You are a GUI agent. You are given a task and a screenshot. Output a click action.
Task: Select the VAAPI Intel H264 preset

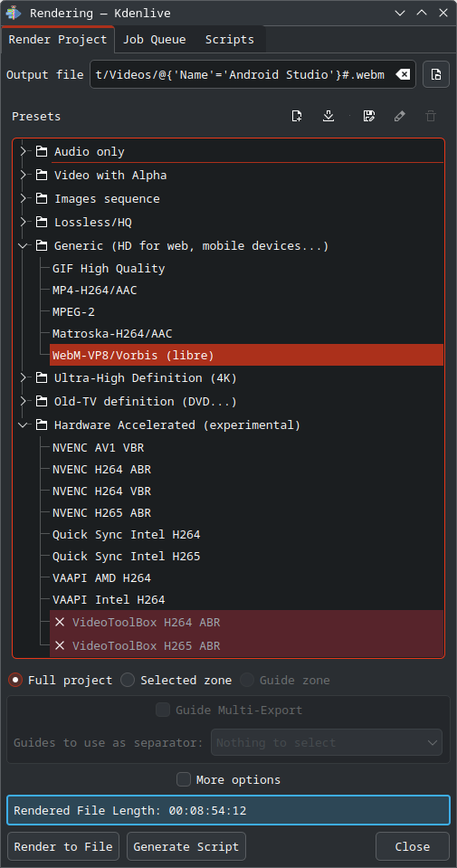pyautogui.click(x=246, y=599)
